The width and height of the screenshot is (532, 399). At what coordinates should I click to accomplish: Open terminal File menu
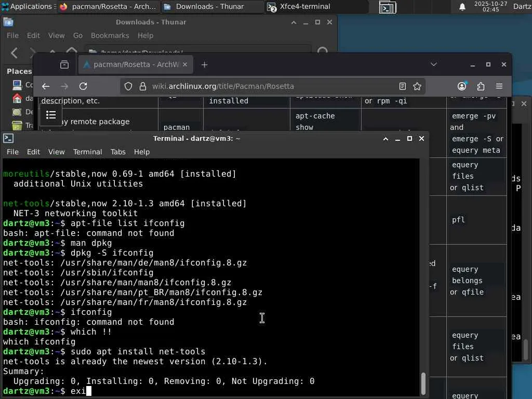pyautogui.click(x=12, y=152)
